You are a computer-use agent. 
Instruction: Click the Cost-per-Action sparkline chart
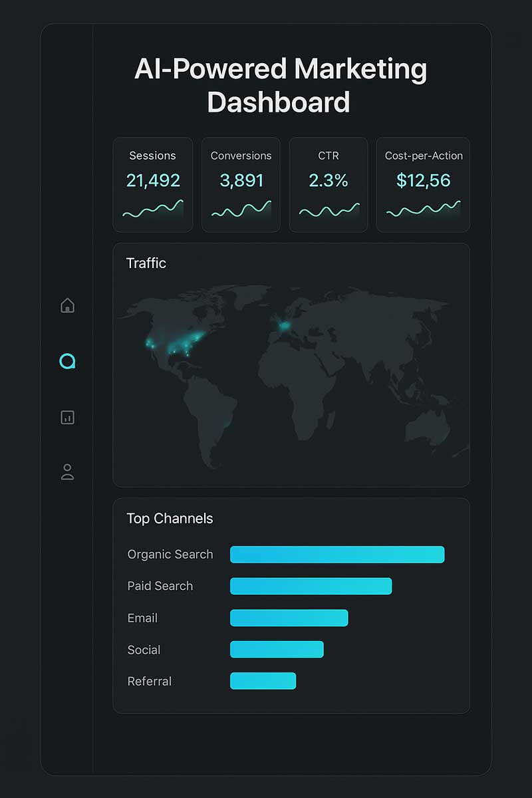pyautogui.click(x=423, y=209)
